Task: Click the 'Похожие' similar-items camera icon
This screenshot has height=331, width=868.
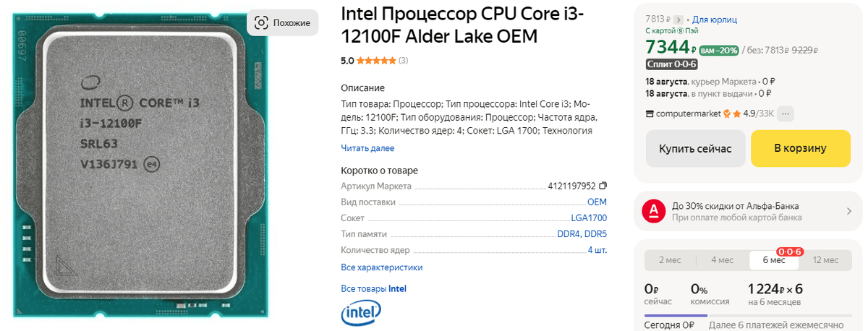Action: coord(261,23)
